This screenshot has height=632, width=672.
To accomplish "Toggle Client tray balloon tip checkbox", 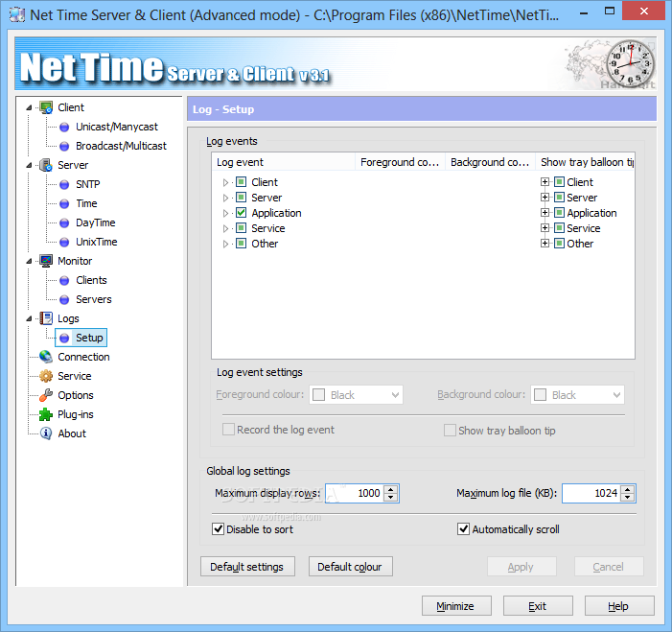I will click(559, 182).
